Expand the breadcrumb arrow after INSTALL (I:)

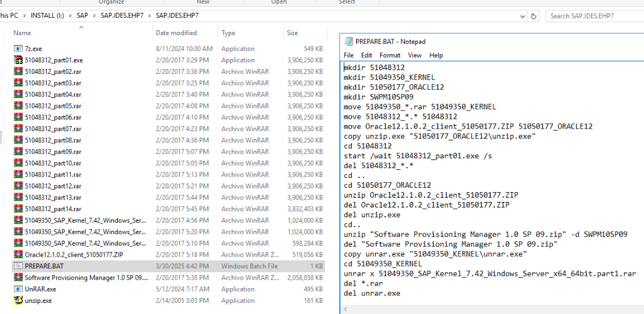tap(71, 16)
